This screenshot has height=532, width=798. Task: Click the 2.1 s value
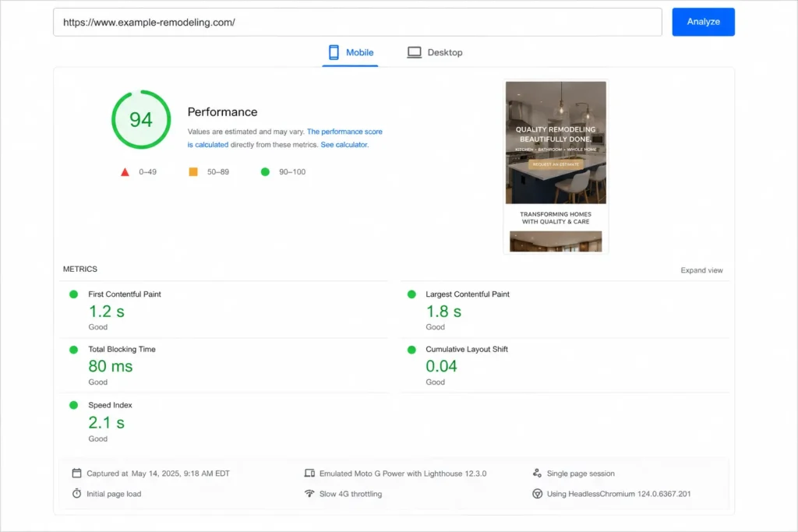point(106,423)
